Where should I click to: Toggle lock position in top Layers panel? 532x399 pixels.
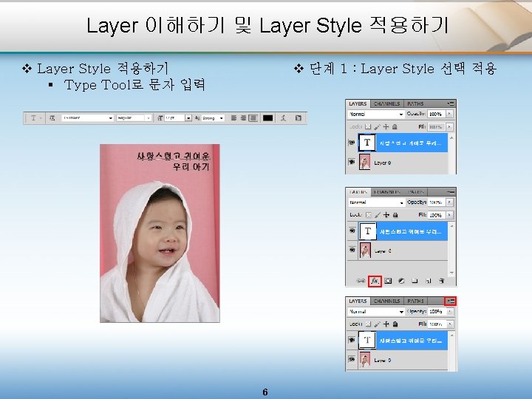[x=386, y=126]
